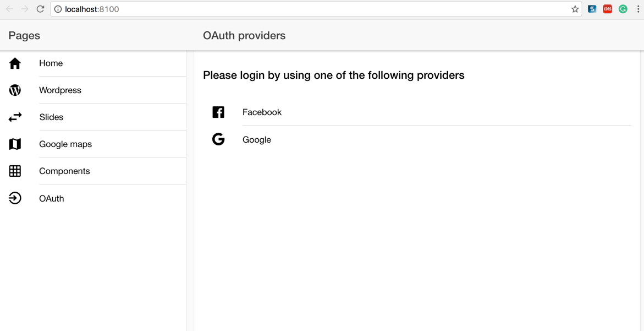Login with the Google provider
The height and width of the screenshot is (331, 644).
tap(417, 140)
